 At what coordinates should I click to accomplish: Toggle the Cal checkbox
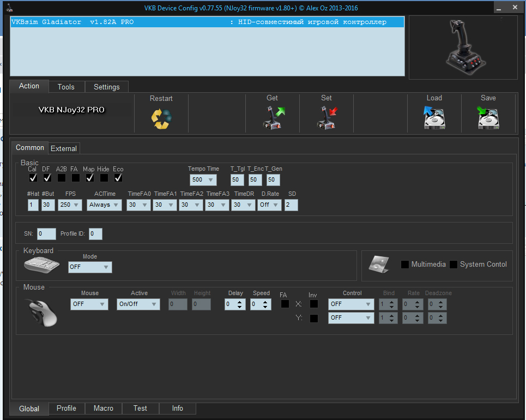[33, 178]
